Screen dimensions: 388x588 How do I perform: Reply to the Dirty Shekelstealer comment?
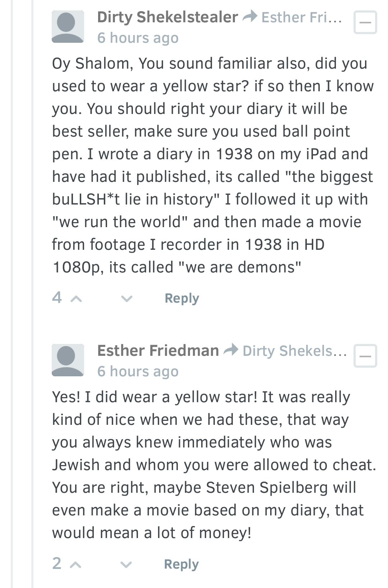coord(182,298)
